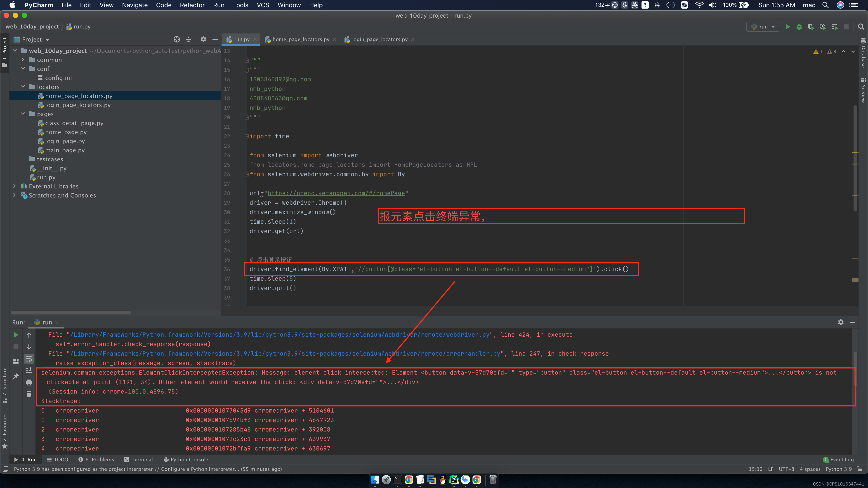Open the Refactor menu
868x488 pixels.
tap(192, 5)
